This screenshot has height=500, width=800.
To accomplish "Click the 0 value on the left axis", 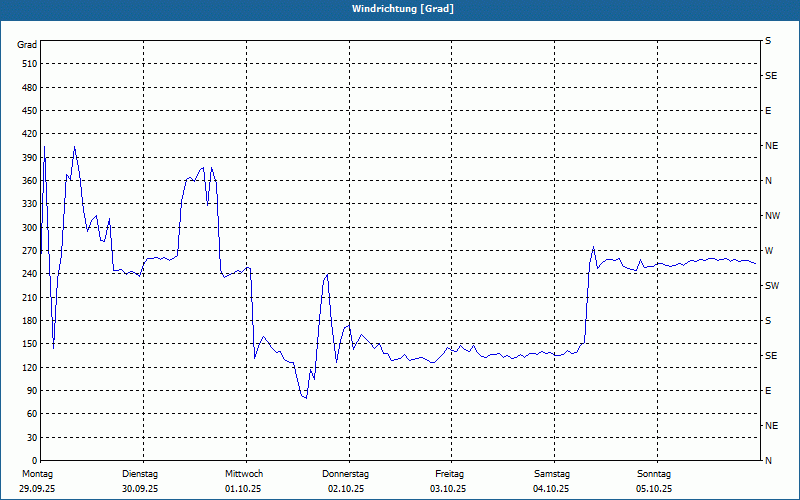I will coord(34,461).
